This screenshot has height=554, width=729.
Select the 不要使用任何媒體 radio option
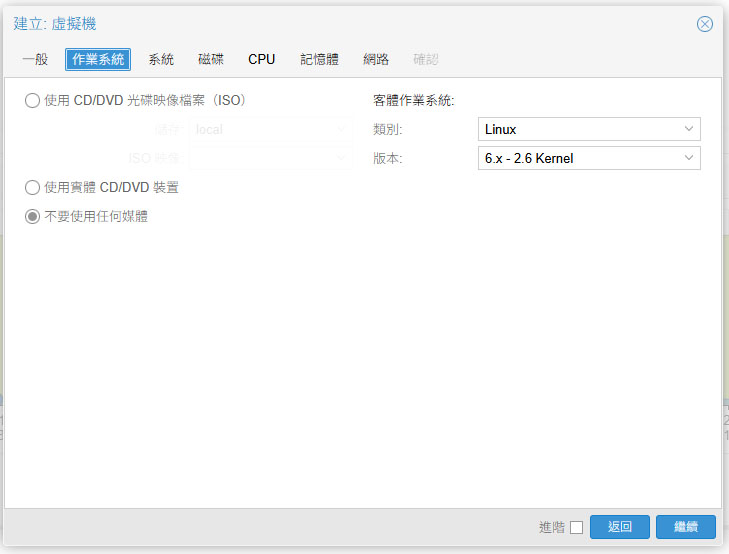pos(33,216)
